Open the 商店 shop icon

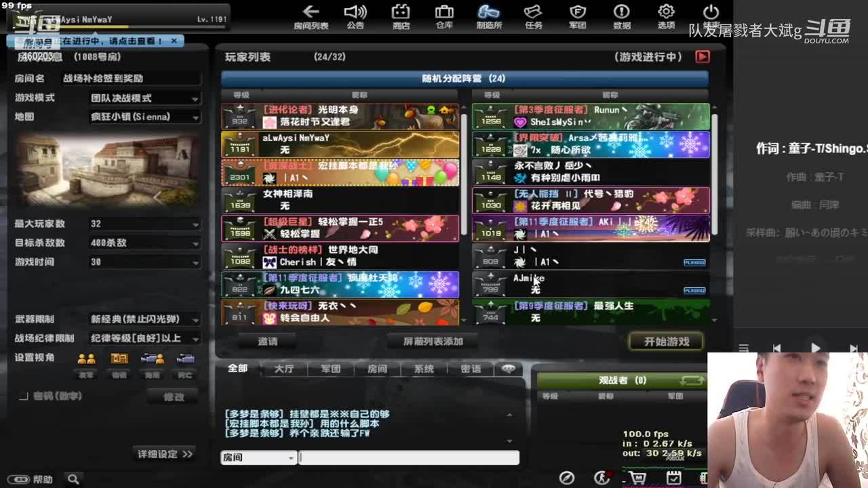pyautogui.click(x=401, y=16)
